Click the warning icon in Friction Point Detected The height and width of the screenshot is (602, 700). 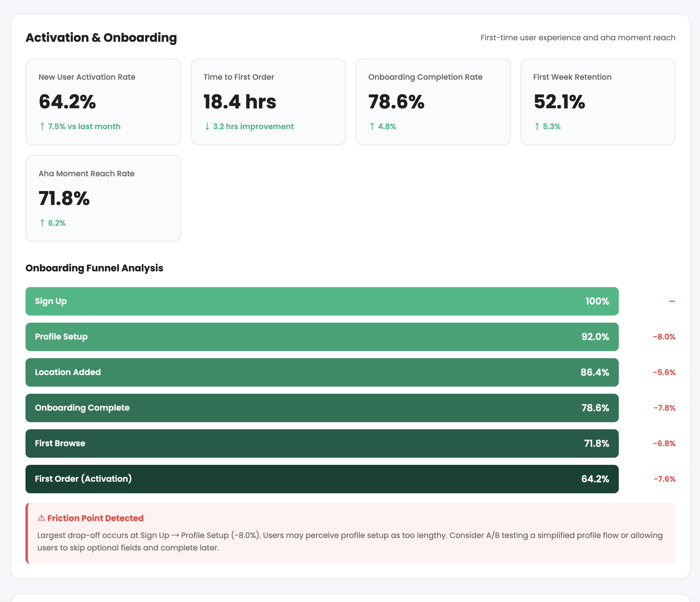(41, 518)
